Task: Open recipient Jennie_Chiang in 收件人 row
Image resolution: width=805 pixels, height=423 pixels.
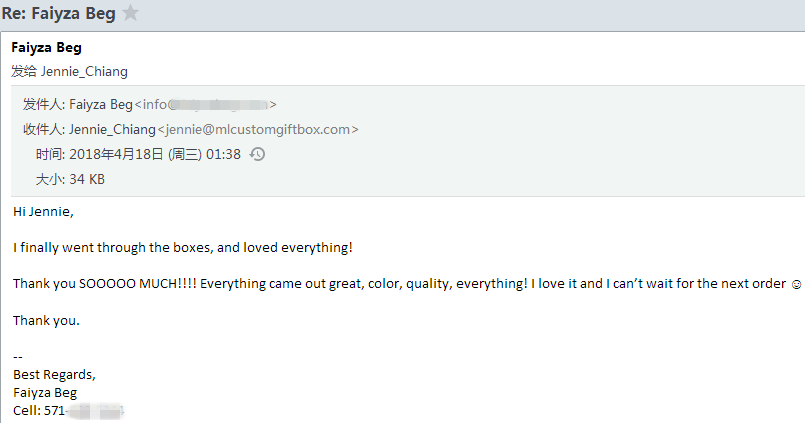Action: (x=112, y=129)
